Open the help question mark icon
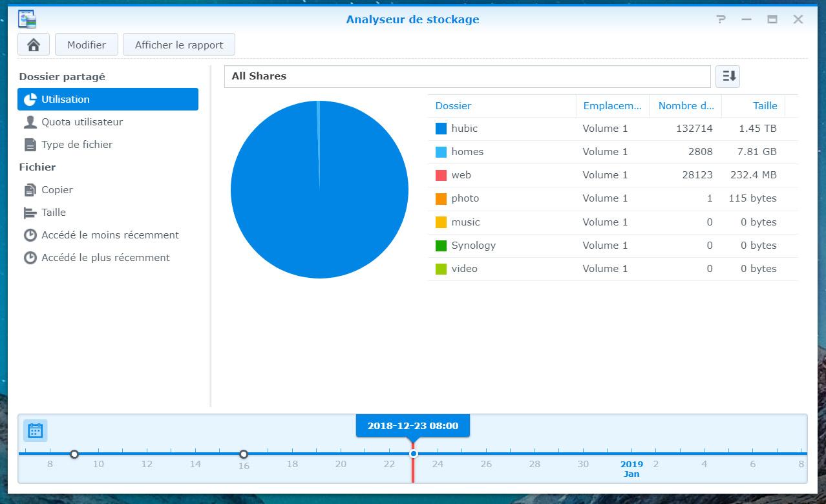This screenshot has width=826, height=504. coord(721,19)
